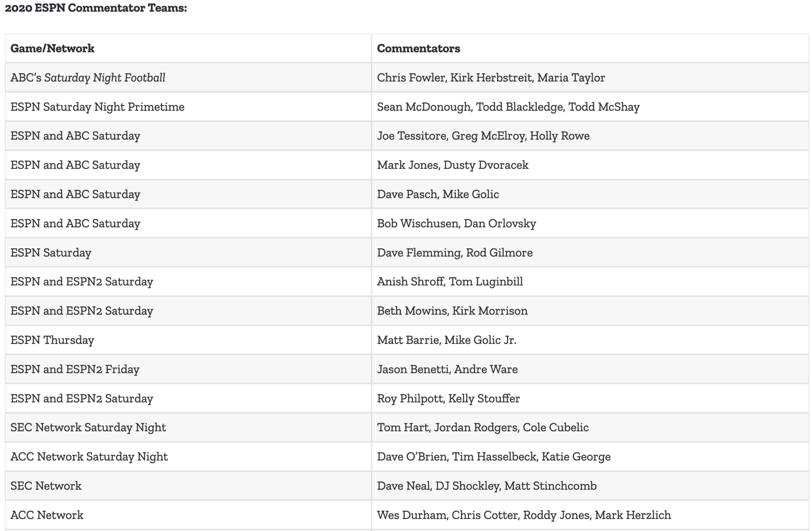This screenshot has width=812, height=531.
Task: Click the Game/Network column header
Action: tap(52, 48)
